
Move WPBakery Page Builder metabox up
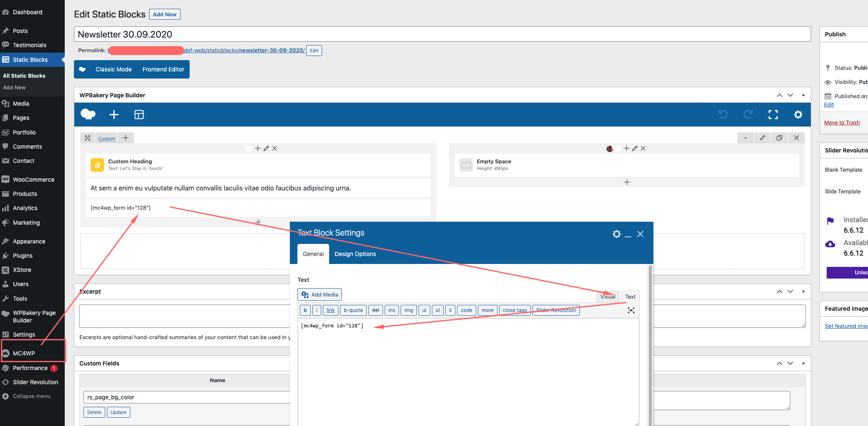pos(779,95)
